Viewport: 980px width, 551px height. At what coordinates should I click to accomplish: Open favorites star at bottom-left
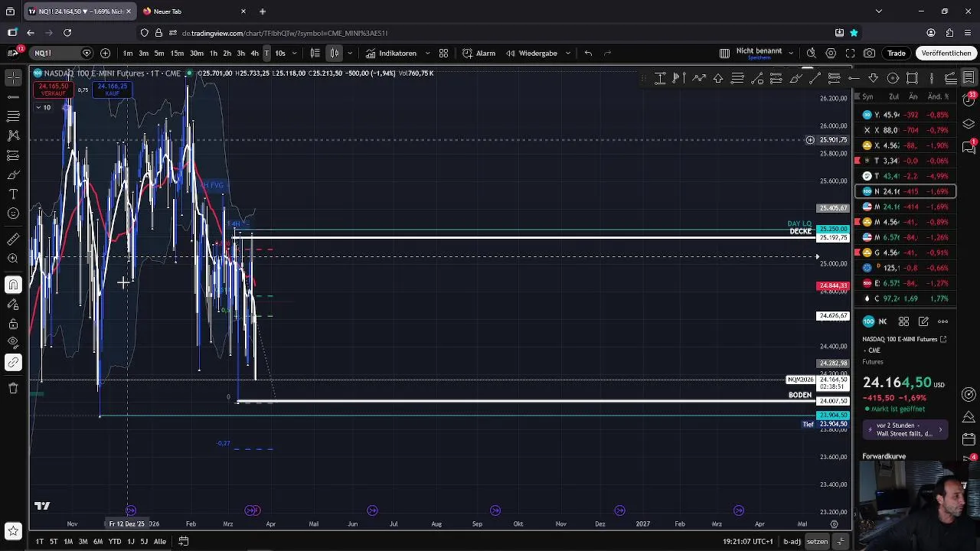pyautogui.click(x=13, y=530)
